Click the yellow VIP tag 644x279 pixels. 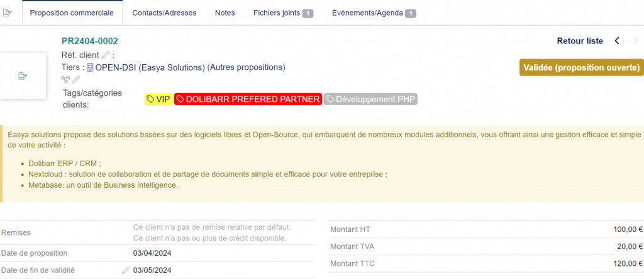tap(158, 99)
